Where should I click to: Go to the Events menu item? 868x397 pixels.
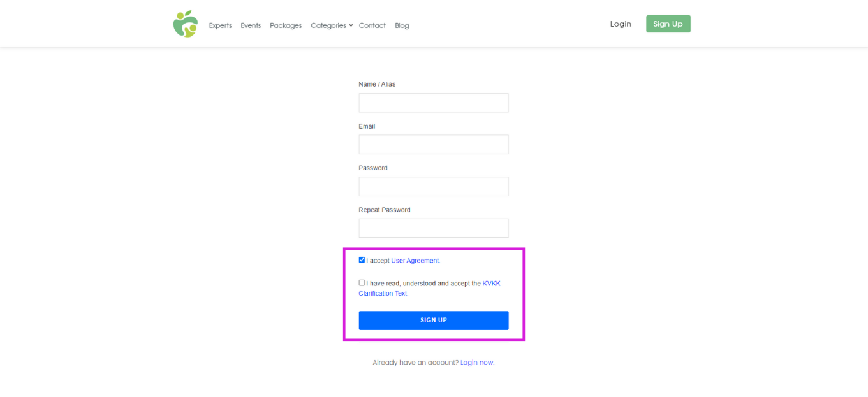[251, 25]
